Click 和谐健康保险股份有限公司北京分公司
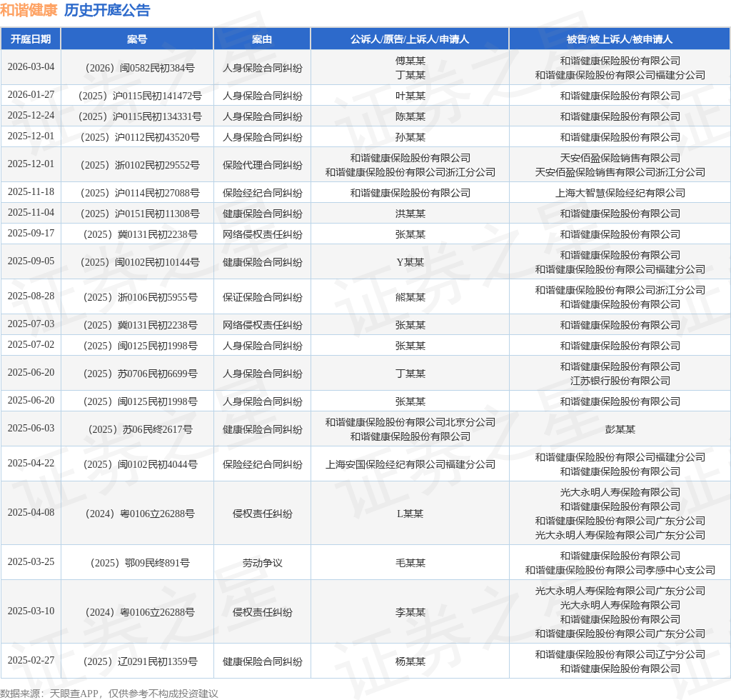 click(410, 423)
